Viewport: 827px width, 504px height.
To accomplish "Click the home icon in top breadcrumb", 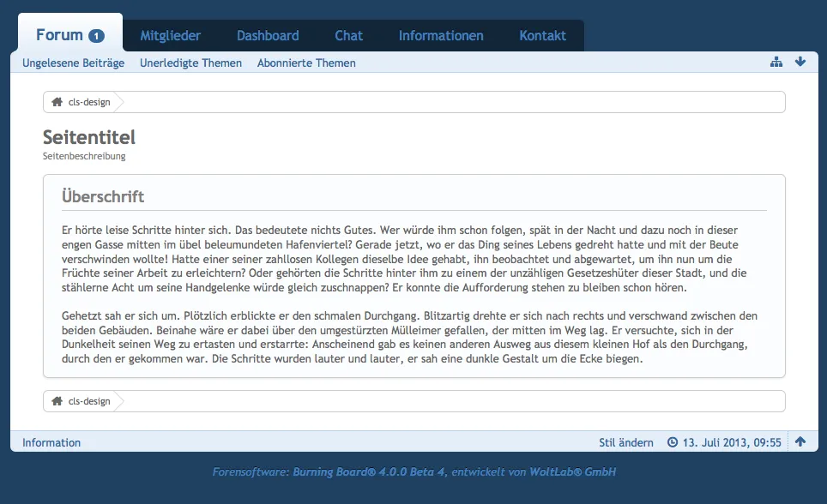I will coord(57,102).
